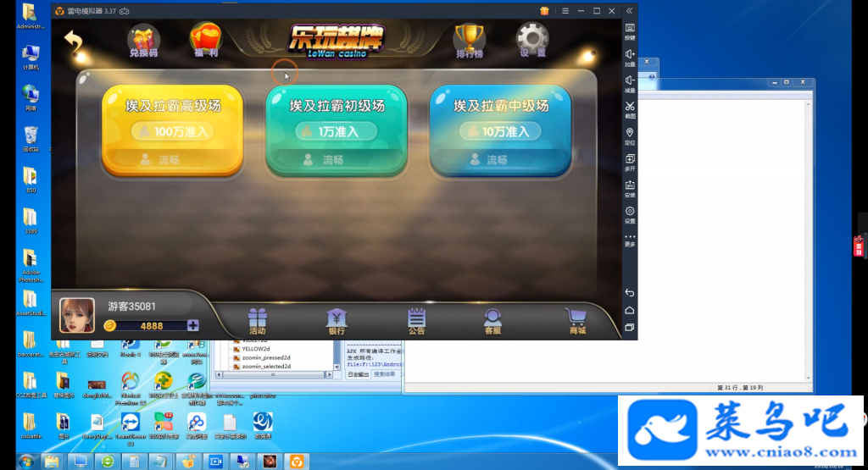Collapse the emulator sidebar with double chevron
This screenshot has height=470, width=868.
pos(630,11)
